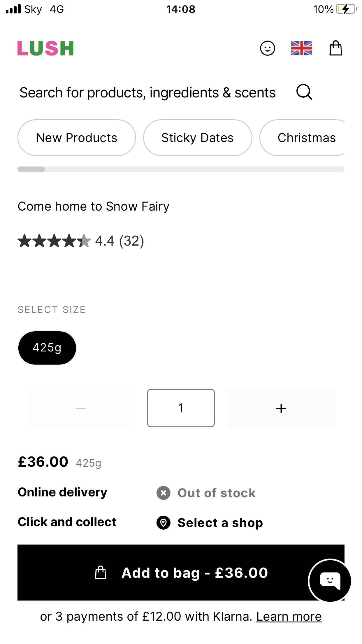Tap the location pin icon
Viewport: 362px width, 644px height.
164,522
